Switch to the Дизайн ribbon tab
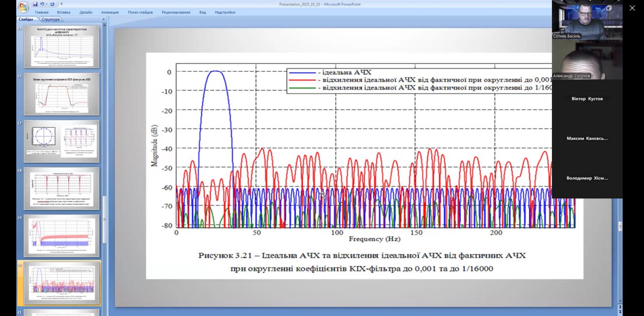This screenshot has height=316, width=644. tap(86, 12)
